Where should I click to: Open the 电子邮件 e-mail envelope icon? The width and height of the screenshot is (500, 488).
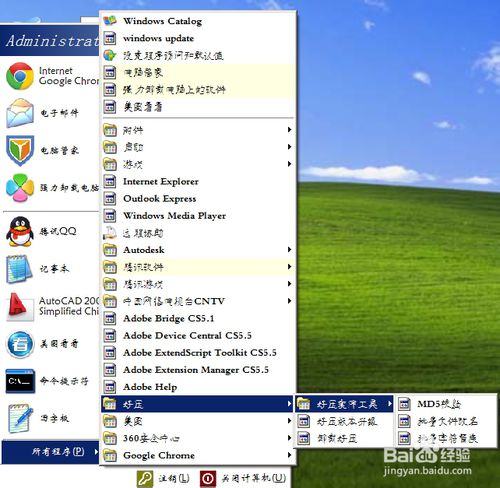(x=20, y=113)
